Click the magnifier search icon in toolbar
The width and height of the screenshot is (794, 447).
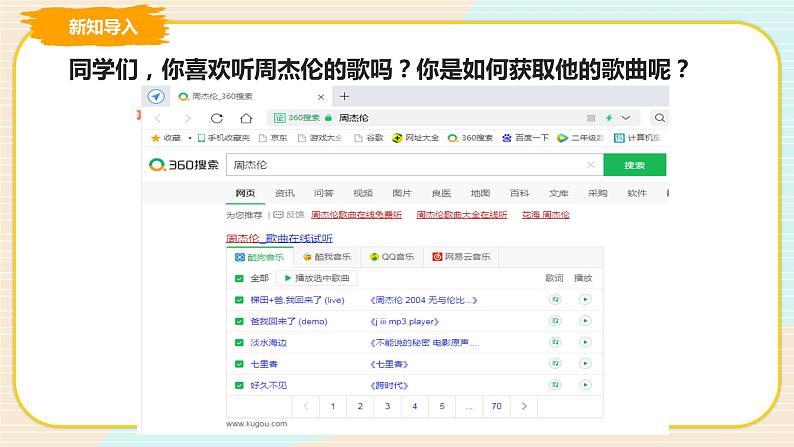(x=659, y=118)
